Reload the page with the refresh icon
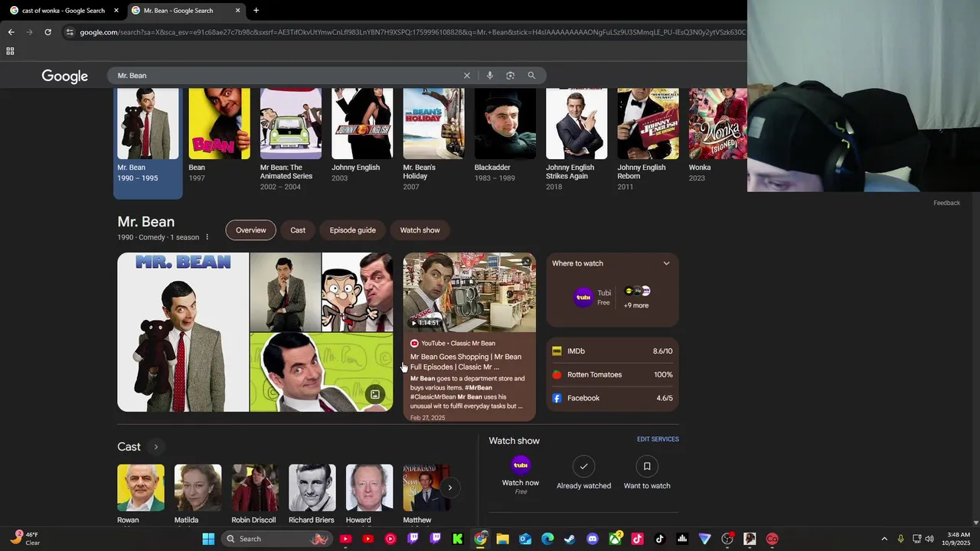 pyautogui.click(x=47, y=32)
